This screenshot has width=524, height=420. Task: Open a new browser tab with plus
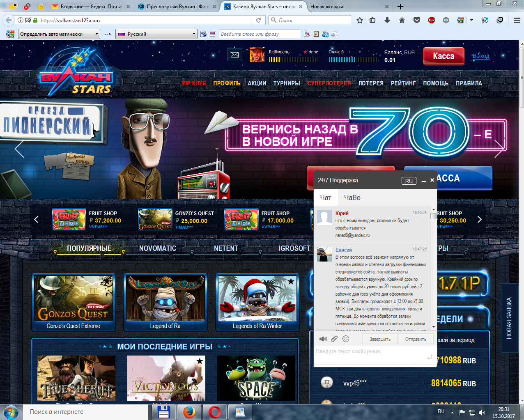tap(400, 7)
